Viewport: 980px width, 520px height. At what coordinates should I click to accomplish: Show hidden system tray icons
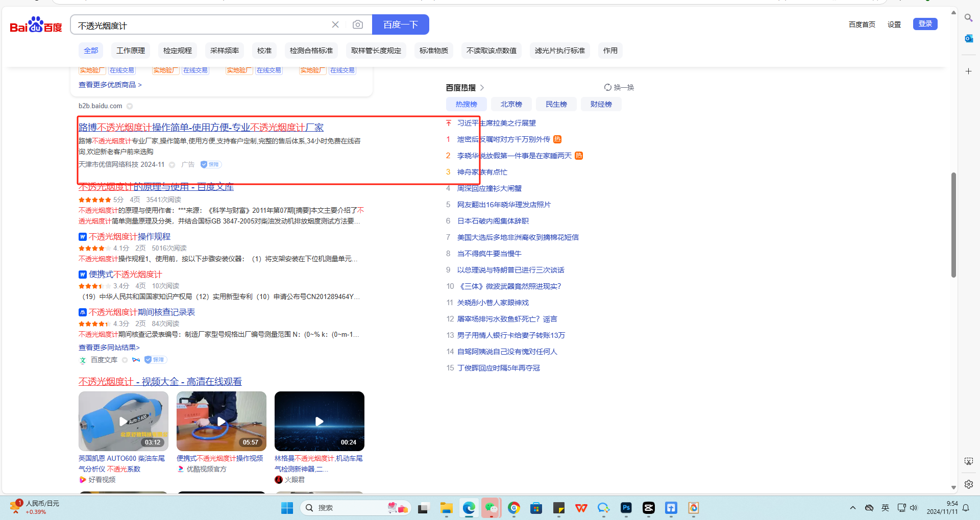point(852,508)
